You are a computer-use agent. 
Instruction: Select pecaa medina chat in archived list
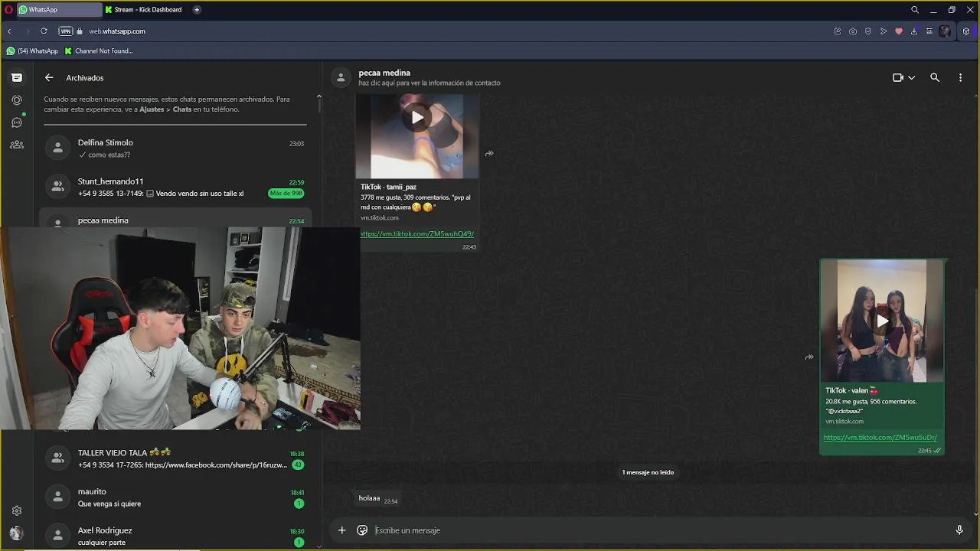(175, 218)
